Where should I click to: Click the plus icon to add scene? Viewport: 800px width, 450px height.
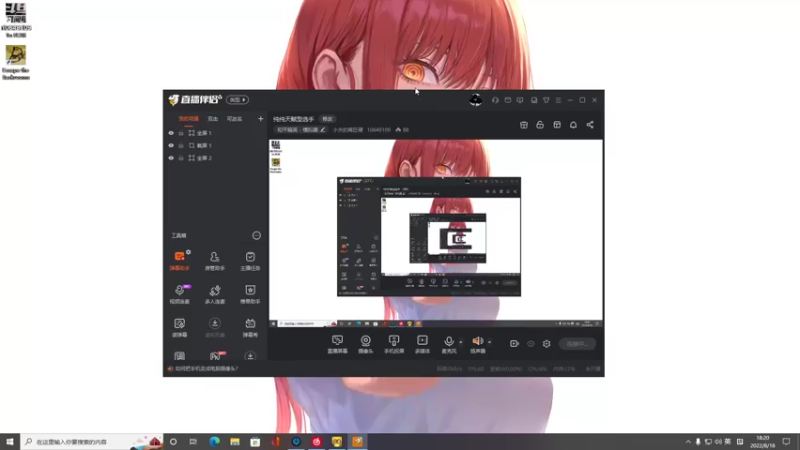point(260,119)
